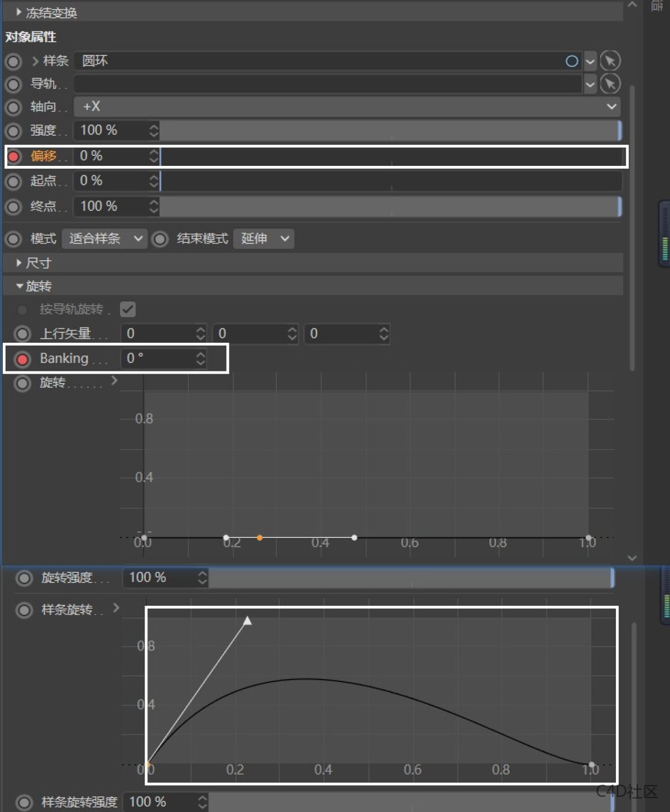Expand the 旋转 curve with its arrow icon
The image size is (670, 812).
114,381
